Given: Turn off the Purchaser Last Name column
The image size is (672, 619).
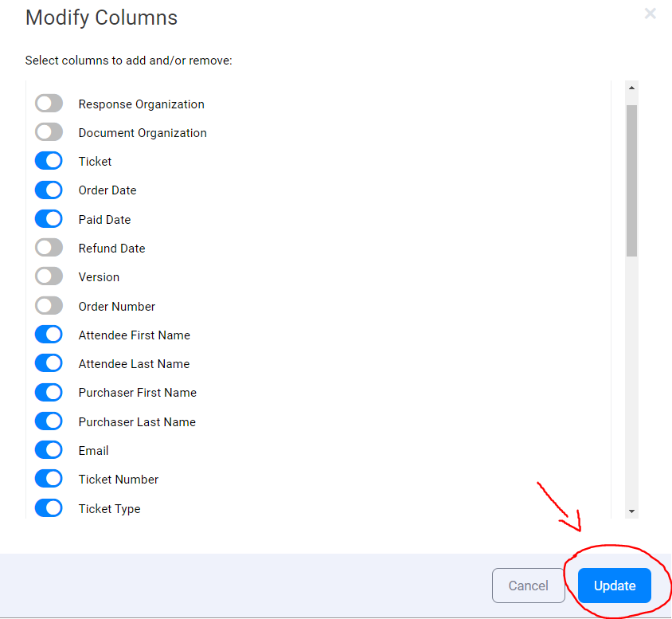Looking at the screenshot, I should [x=49, y=421].
